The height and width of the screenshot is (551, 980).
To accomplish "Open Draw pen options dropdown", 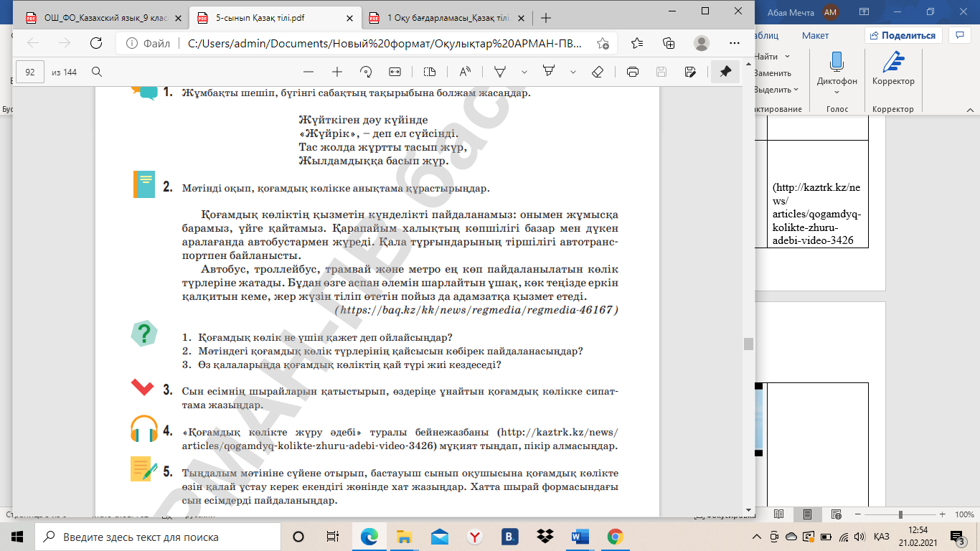I will point(524,72).
